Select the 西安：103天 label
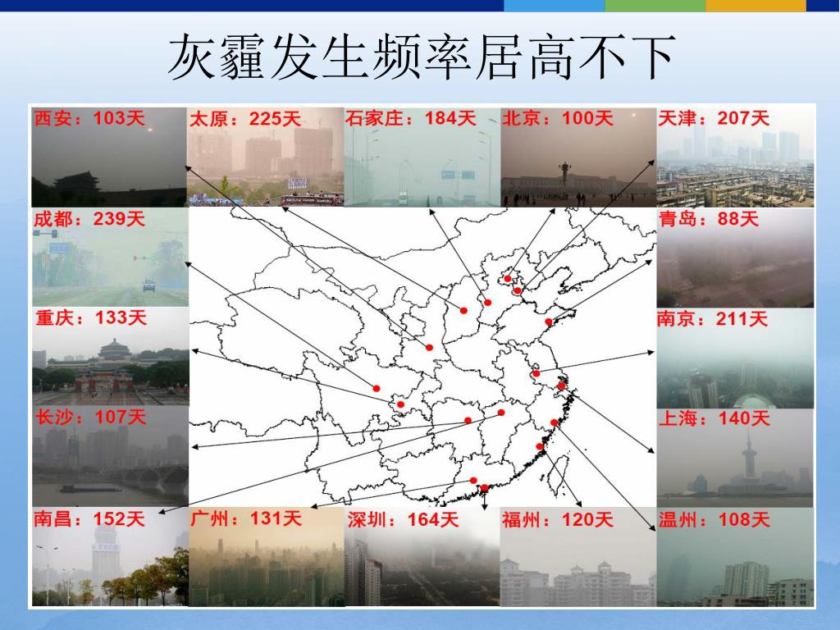Screen dimensions: 840x630 coord(89,118)
